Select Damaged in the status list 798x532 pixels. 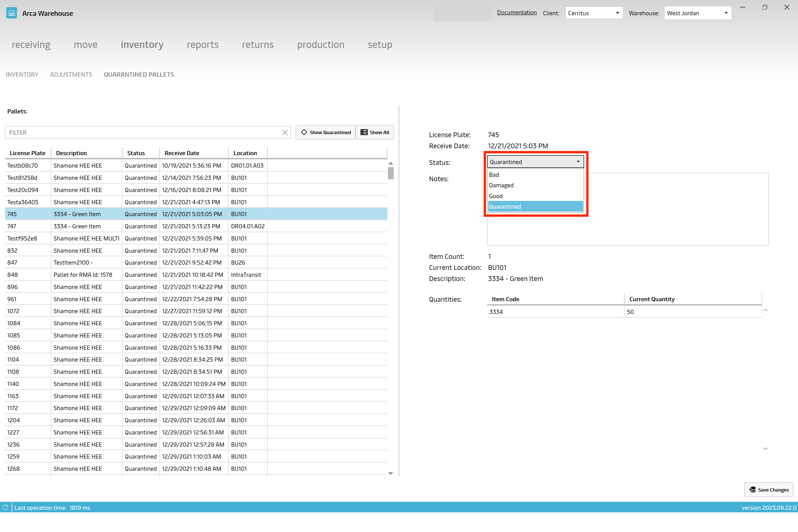pos(535,185)
